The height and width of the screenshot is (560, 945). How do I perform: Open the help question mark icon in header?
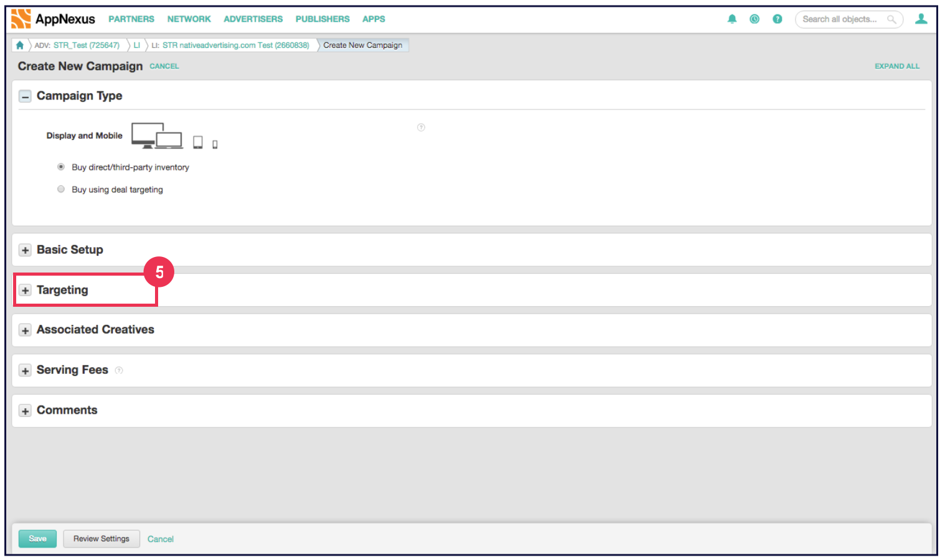778,19
